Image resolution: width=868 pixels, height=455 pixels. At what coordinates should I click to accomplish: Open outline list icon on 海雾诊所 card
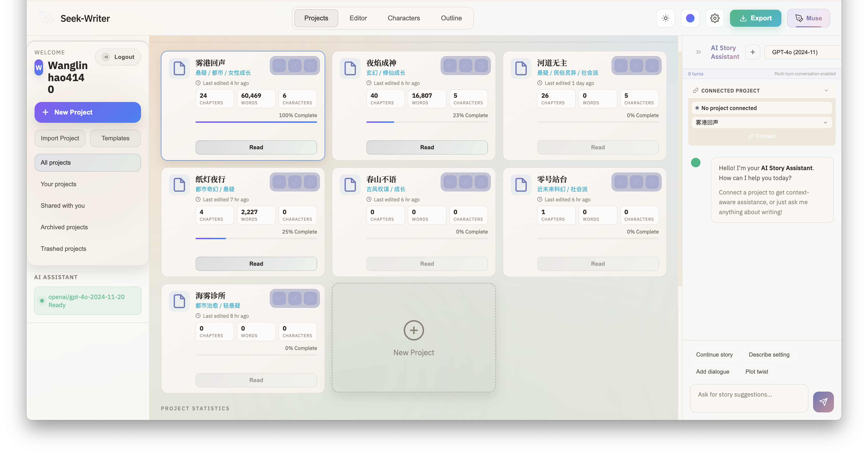pos(279,299)
